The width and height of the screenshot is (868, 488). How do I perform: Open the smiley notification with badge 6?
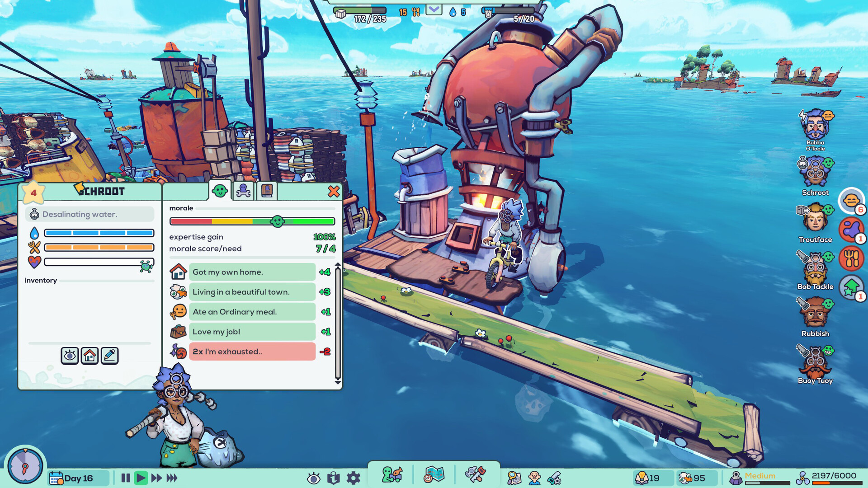850,200
